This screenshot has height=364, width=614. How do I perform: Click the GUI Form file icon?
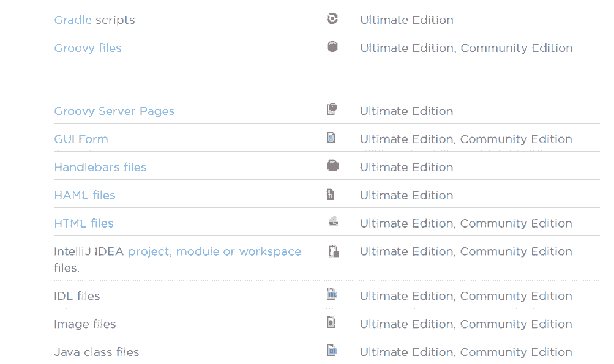331,138
